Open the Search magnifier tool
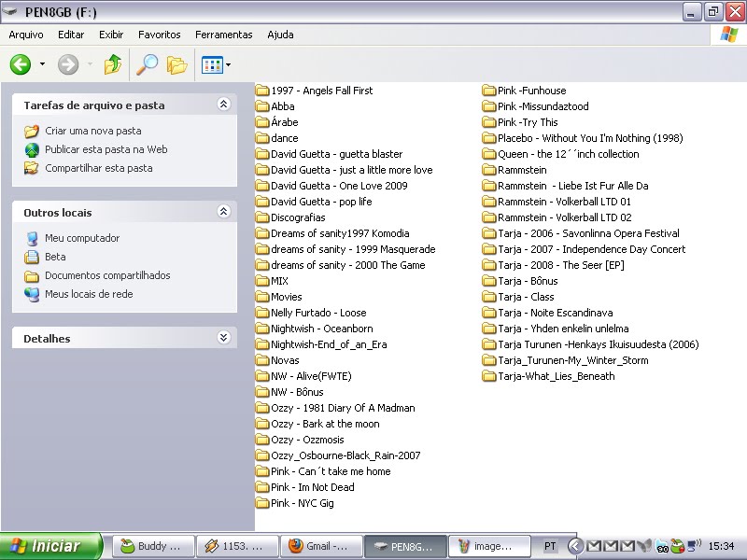Image resolution: width=747 pixels, height=560 pixels. [148, 64]
